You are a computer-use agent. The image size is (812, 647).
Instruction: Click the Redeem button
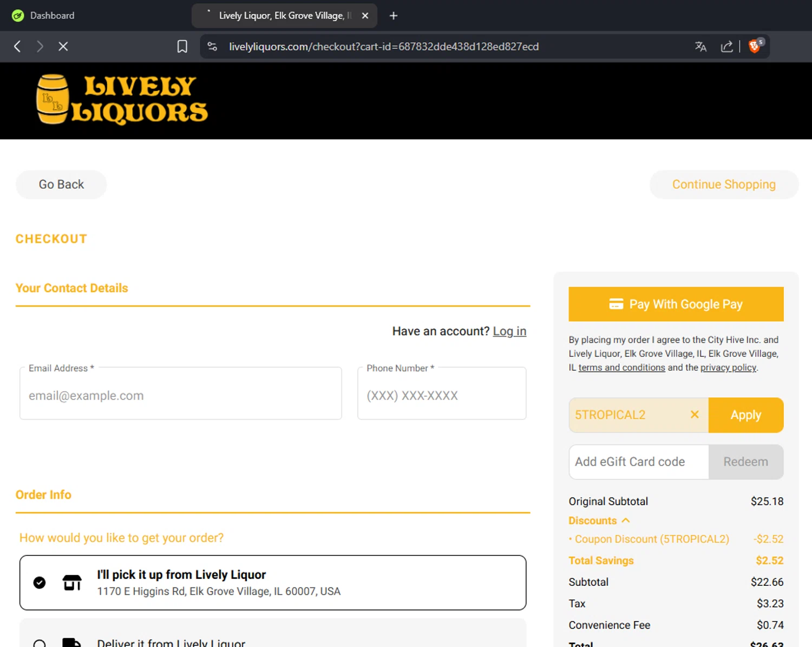click(746, 462)
